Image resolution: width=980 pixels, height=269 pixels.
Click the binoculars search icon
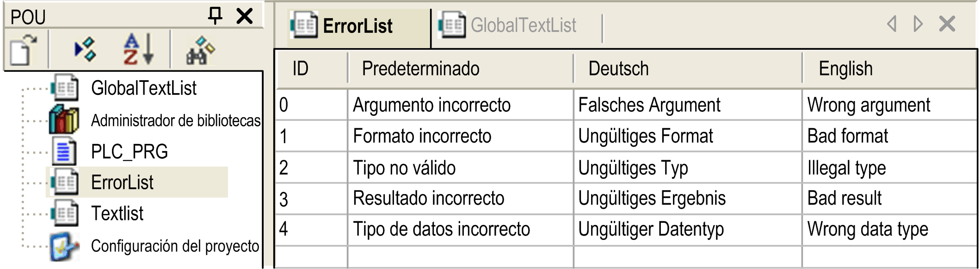tap(200, 50)
